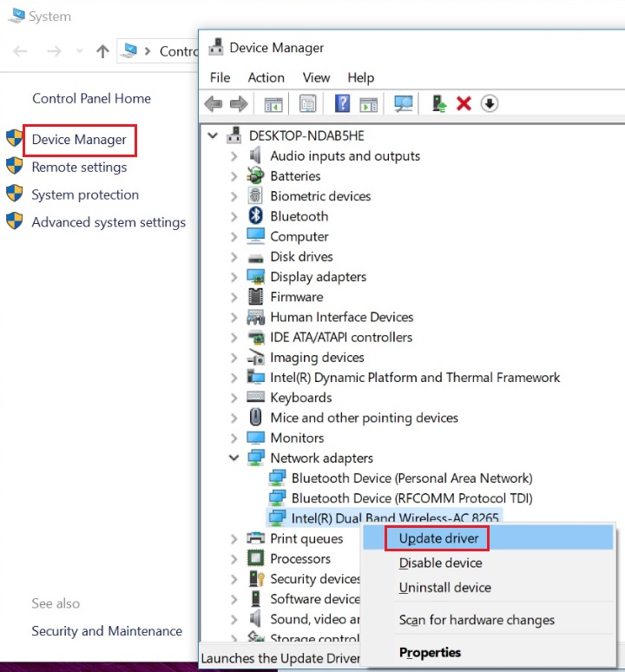Open Remote settings link
Viewport: 625px width, 672px height.
tap(79, 168)
